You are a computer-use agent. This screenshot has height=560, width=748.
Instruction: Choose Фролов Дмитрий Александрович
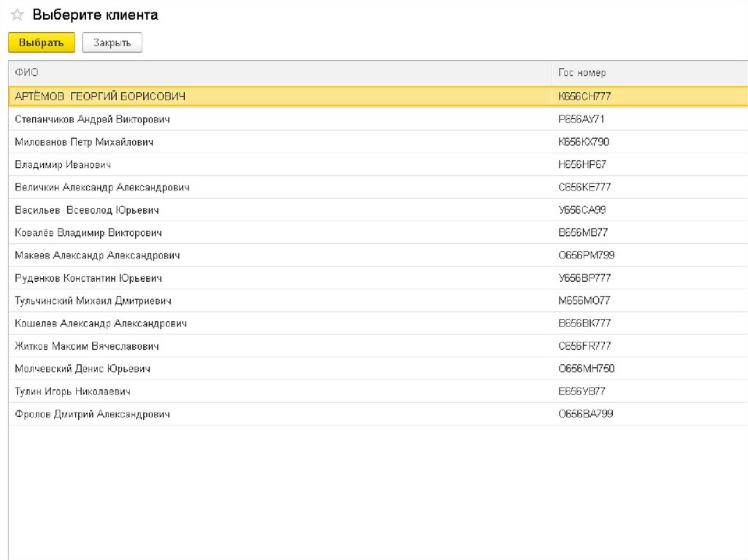pos(92,414)
